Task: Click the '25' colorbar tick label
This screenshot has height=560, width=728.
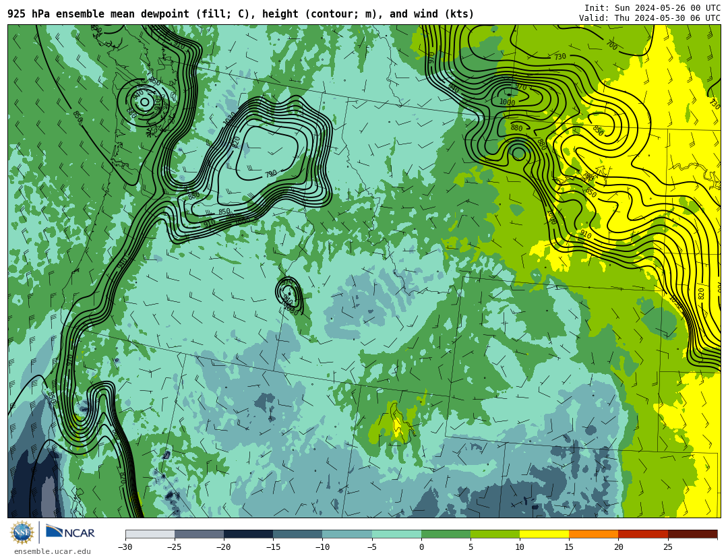Action: coord(667,547)
